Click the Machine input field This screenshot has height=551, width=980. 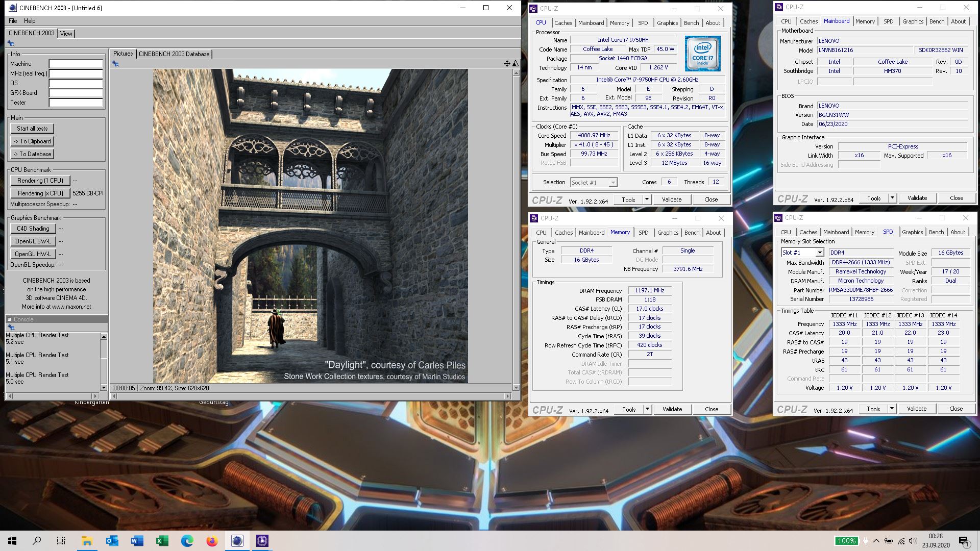(76, 64)
